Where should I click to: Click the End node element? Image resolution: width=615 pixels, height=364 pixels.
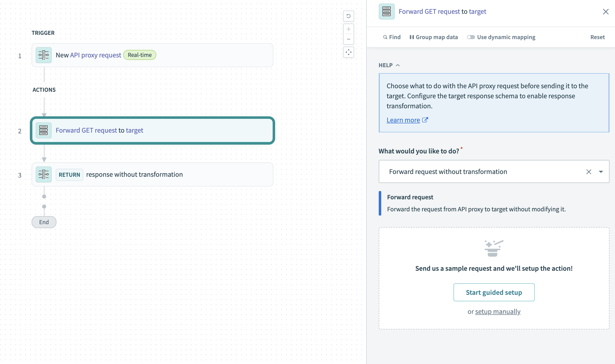click(44, 222)
